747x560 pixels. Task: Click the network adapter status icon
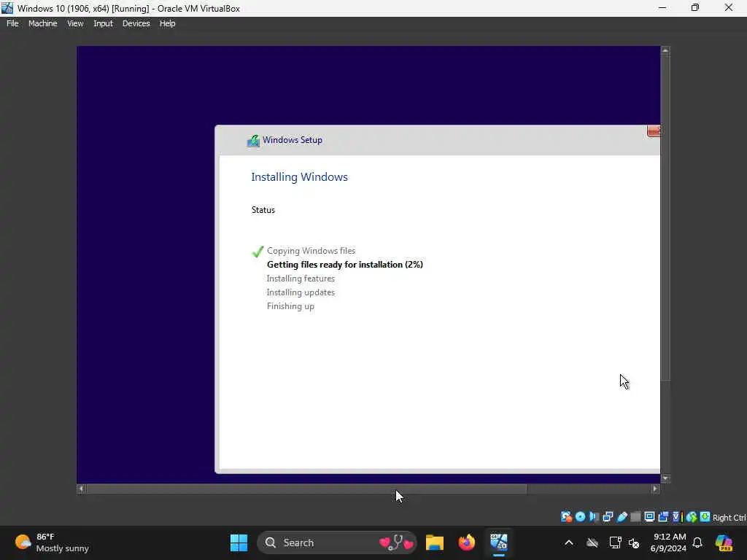click(608, 517)
